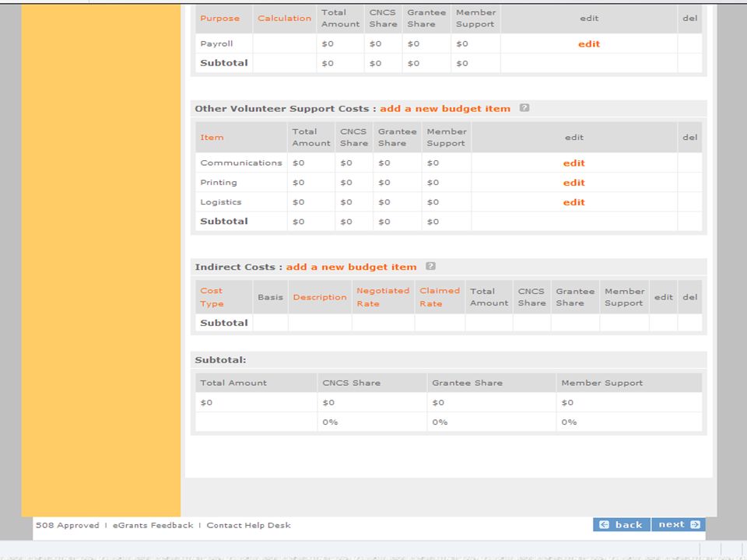Select the Logistics row label
The height and width of the screenshot is (560, 747).
coord(220,202)
